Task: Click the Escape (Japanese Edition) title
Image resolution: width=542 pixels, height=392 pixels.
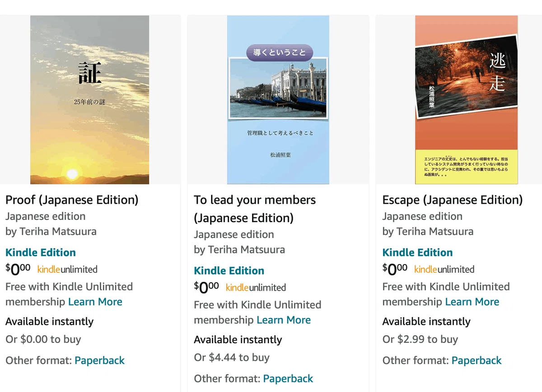Action: 453,200
